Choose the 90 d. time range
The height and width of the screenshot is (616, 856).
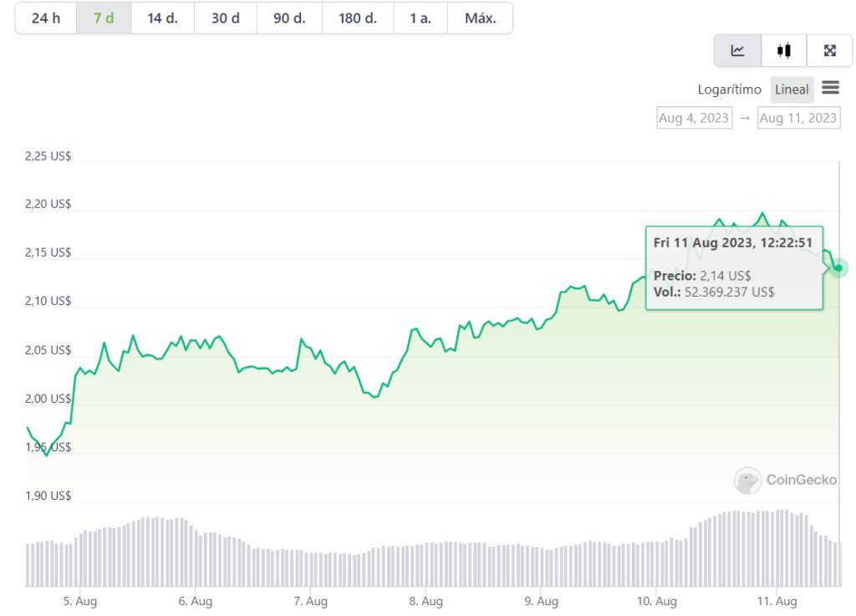pos(289,18)
